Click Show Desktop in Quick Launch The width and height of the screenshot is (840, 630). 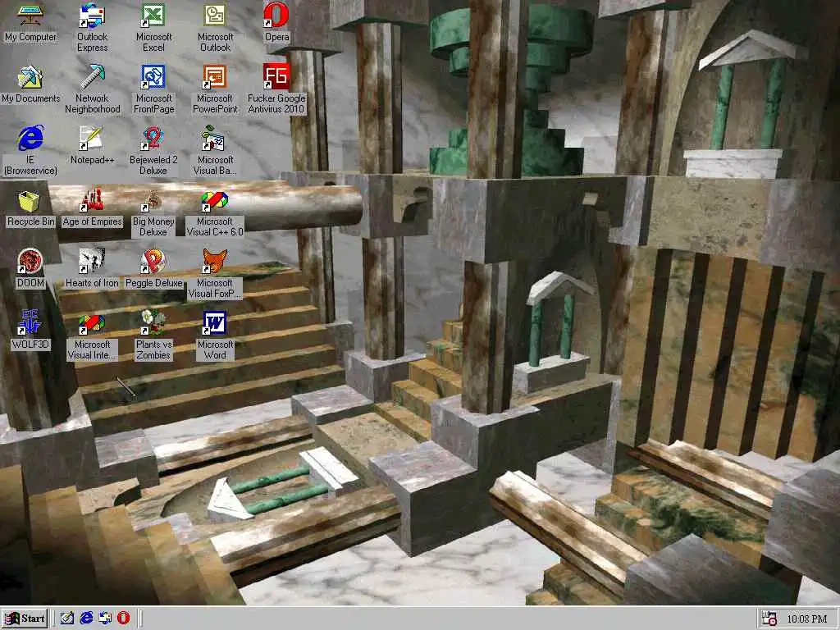coord(67,618)
